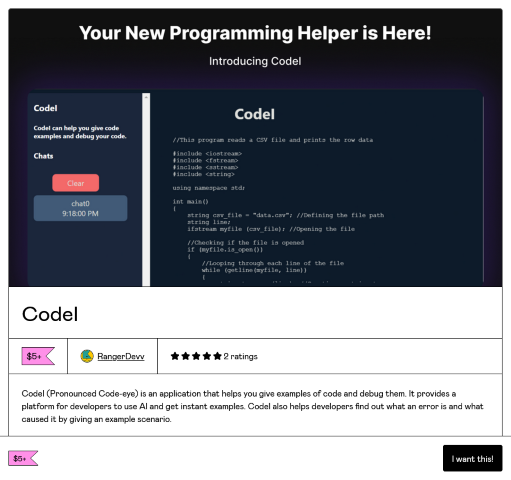511x480 pixels.
Task: Click the red Clear button in preview
Action: tap(76, 183)
